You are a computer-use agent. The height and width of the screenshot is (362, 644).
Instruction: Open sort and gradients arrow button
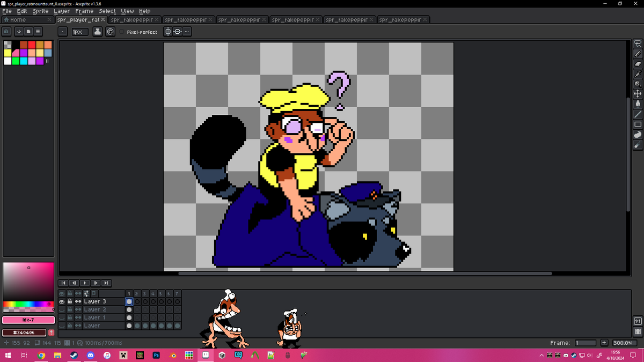(19, 32)
